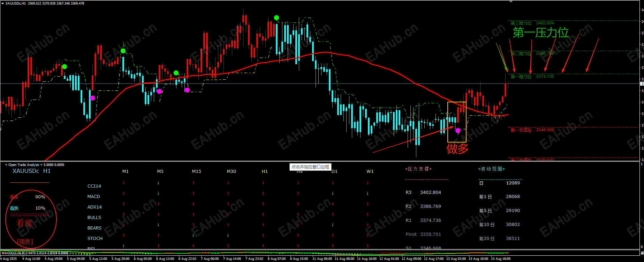Screen dimensions: 644x262
Task: Click the 第二阻力位 label on the chart
Action: pyautogui.click(x=521, y=53)
